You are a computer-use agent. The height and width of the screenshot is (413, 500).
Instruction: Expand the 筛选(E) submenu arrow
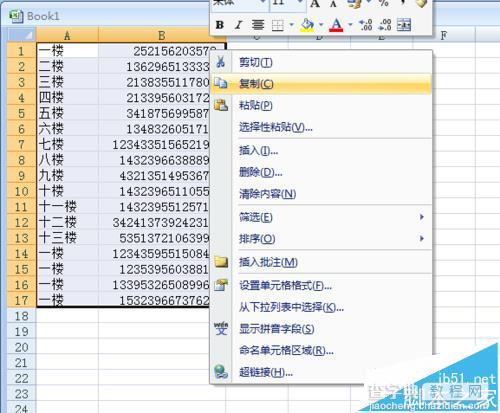(x=422, y=217)
